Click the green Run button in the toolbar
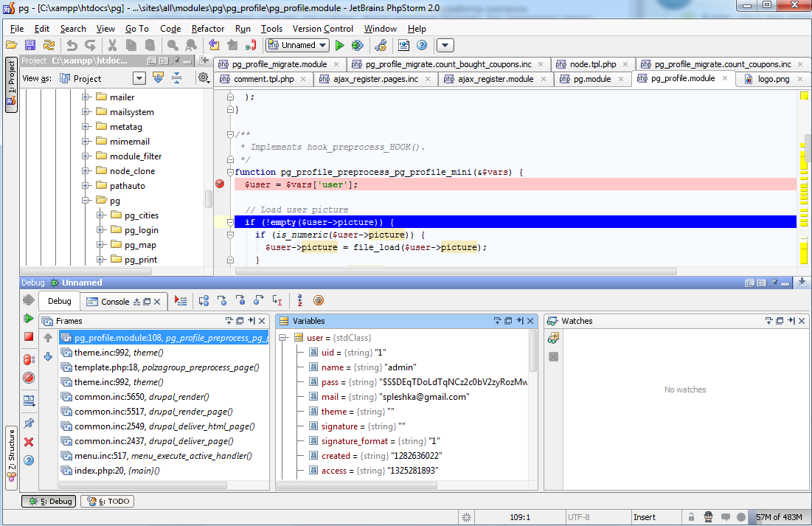The image size is (812, 526). tap(339, 46)
